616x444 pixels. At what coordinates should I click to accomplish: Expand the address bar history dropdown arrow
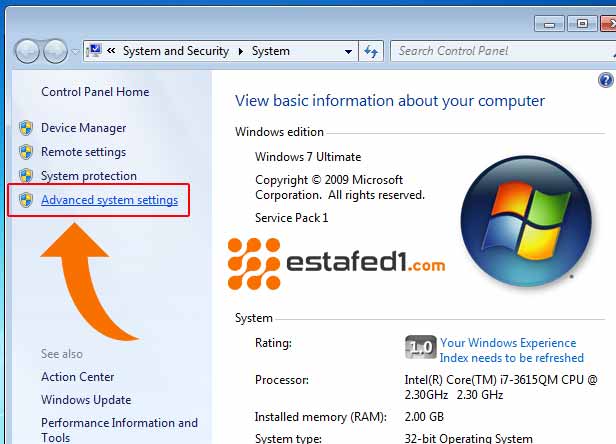click(x=348, y=51)
